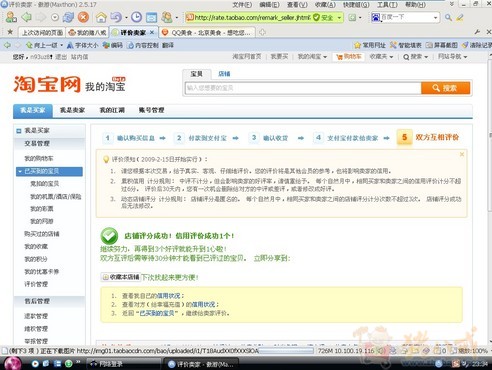This screenshot has height=370, width=492.
Task: Switch search to the 店铺 tab
Action: pos(224,74)
